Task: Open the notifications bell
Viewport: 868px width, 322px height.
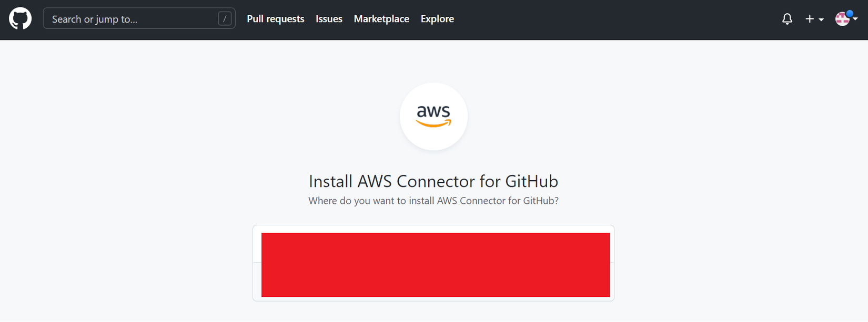Action: (787, 19)
